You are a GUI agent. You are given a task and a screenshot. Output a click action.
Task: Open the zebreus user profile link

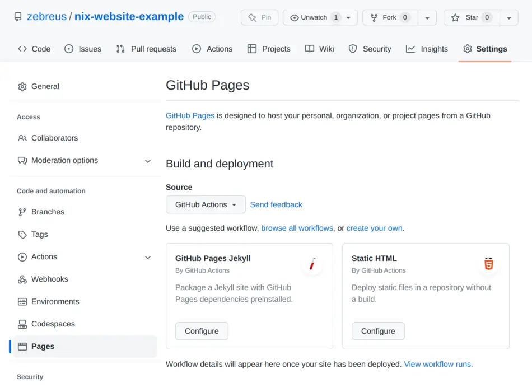pyautogui.click(x=47, y=17)
